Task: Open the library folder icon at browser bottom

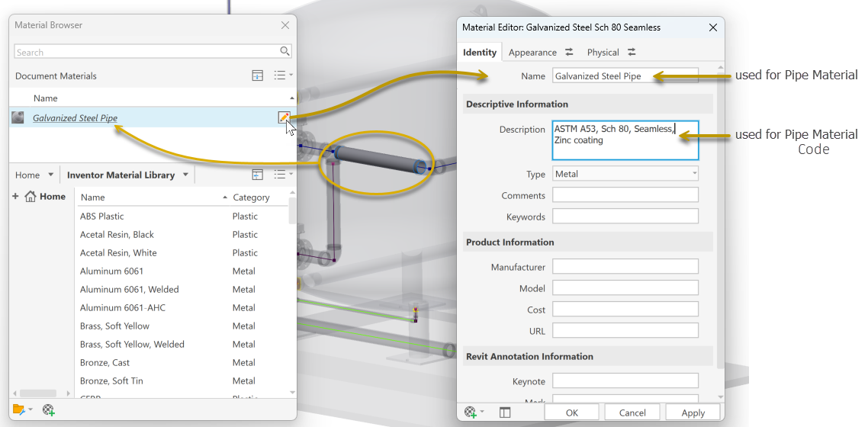Action: (x=19, y=410)
